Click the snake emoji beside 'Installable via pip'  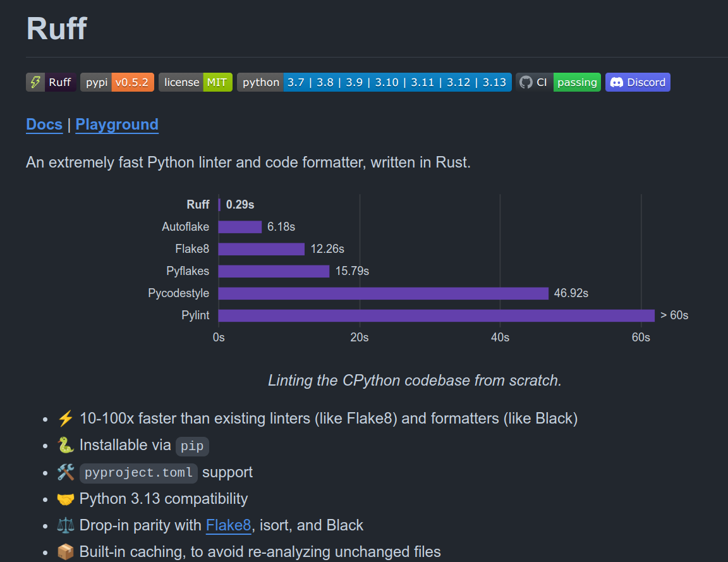[x=65, y=445]
